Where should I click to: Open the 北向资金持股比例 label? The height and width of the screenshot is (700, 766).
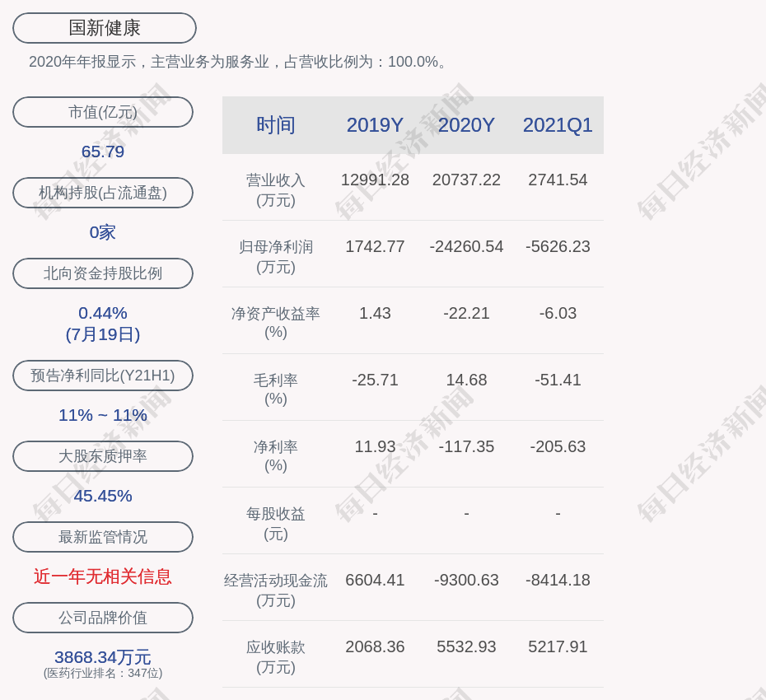pyautogui.click(x=103, y=273)
